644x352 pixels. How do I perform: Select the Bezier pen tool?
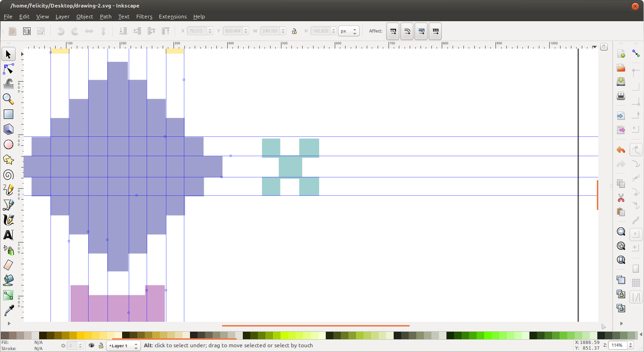click(8, 205)
